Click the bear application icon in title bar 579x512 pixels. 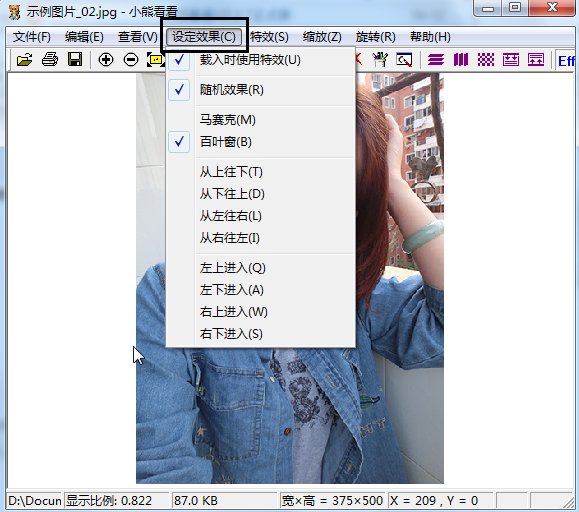click(15, 12)
